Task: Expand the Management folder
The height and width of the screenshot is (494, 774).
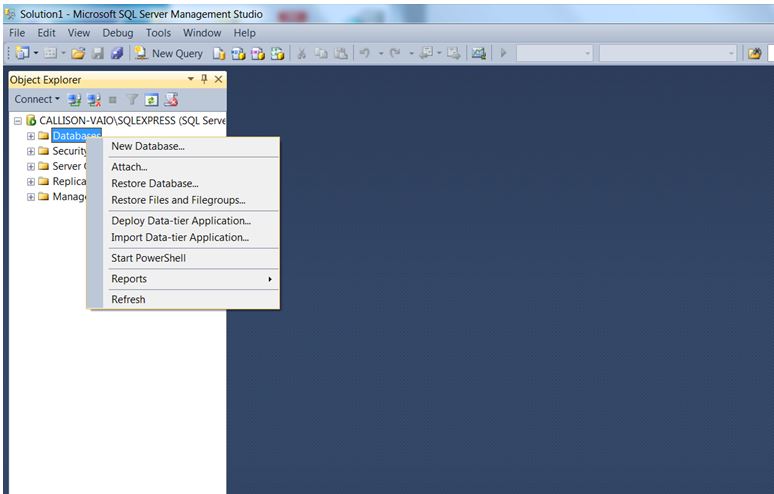Action: pyautogui.click(x=31, y=197)
